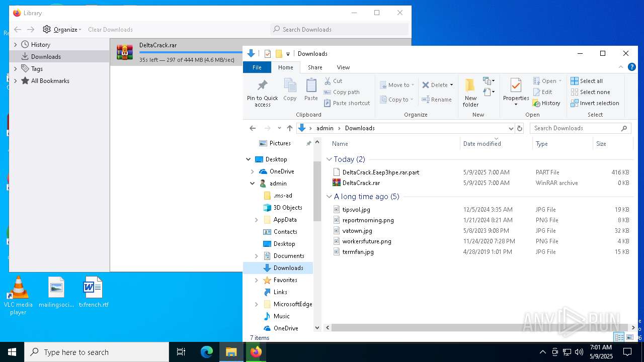Click Select none in ribbon
This screenshot has width=644, height=362.
[590, 92]
